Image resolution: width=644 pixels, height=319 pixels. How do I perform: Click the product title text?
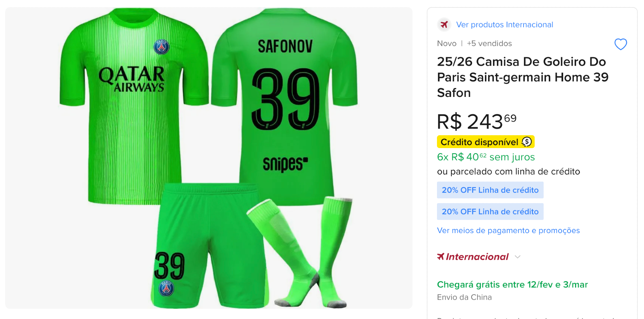pyautogui.click(x=522, y=77)
